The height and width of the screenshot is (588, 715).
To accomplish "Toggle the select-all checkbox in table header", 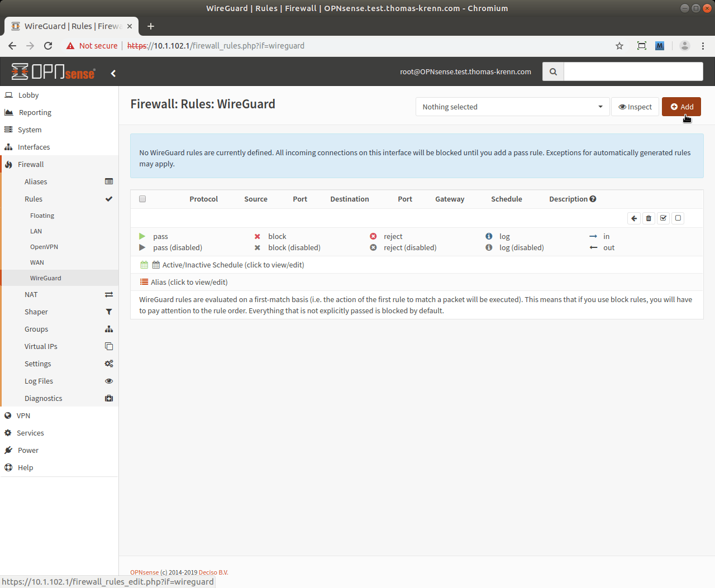I will tap(142, 199).
